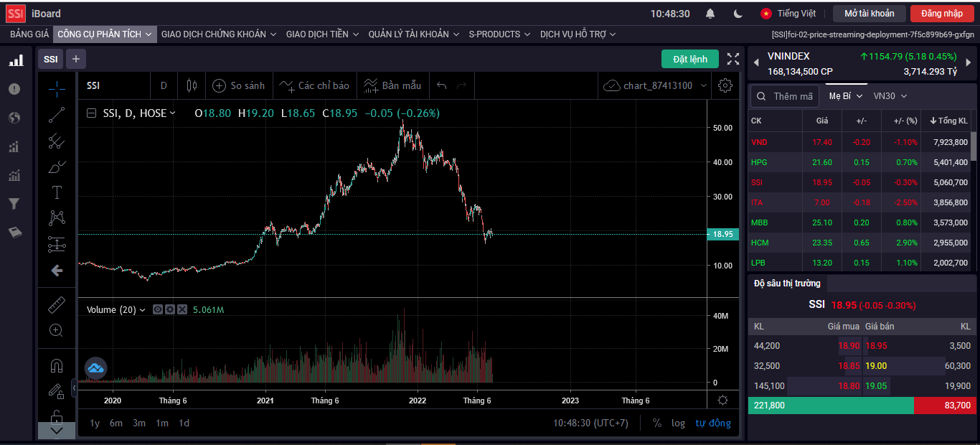980x445 pixels.
Task: Open BẢNG GIÁ menu
Action: [x=29, y=34]
